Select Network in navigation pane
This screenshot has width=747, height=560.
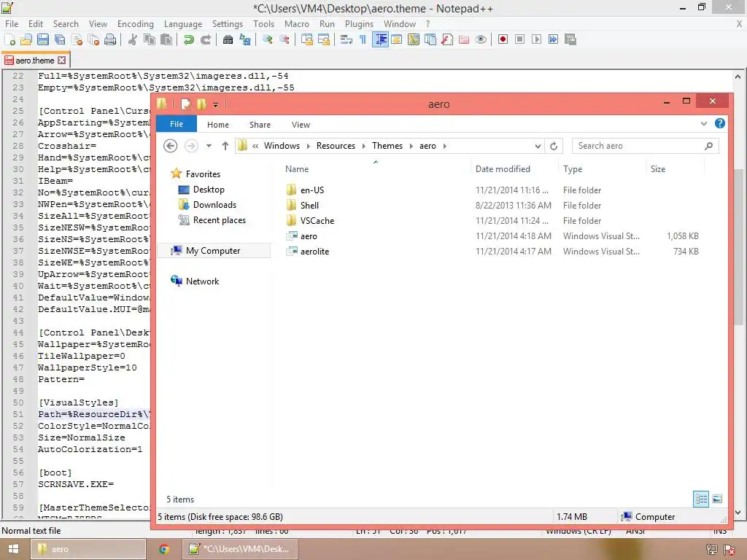pyautogui.click(x=202, y=281)
